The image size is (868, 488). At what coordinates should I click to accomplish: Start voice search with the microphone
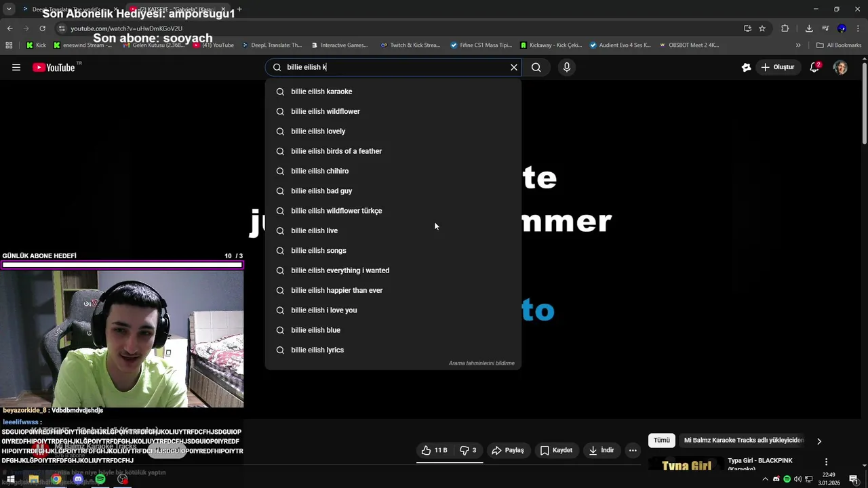(x=567, y=67)
